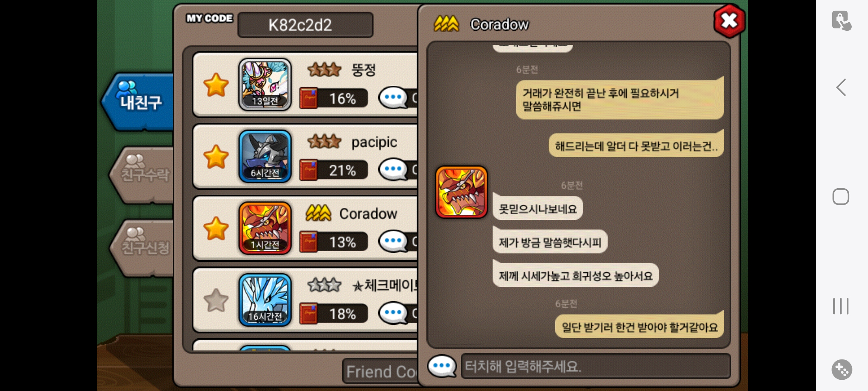This screenshot has width=868, height=391.
Task: Tap Coradow's dragon avatar in chat
Action: coord(461,192)
